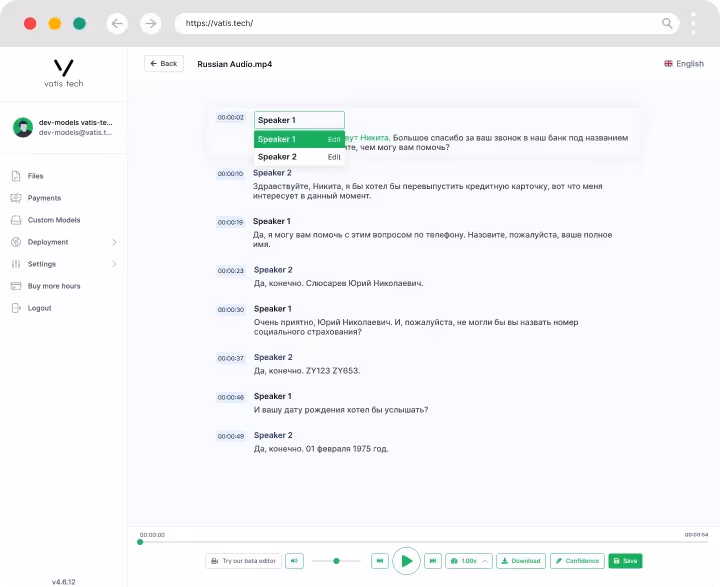Click Try our beta editor button

pyautogui.click(x=243, y=561)
